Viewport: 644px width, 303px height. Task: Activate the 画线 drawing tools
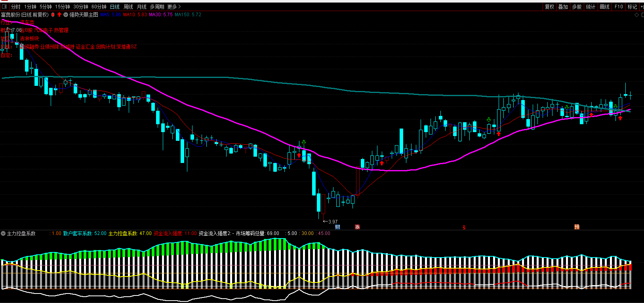pos(604,7)
